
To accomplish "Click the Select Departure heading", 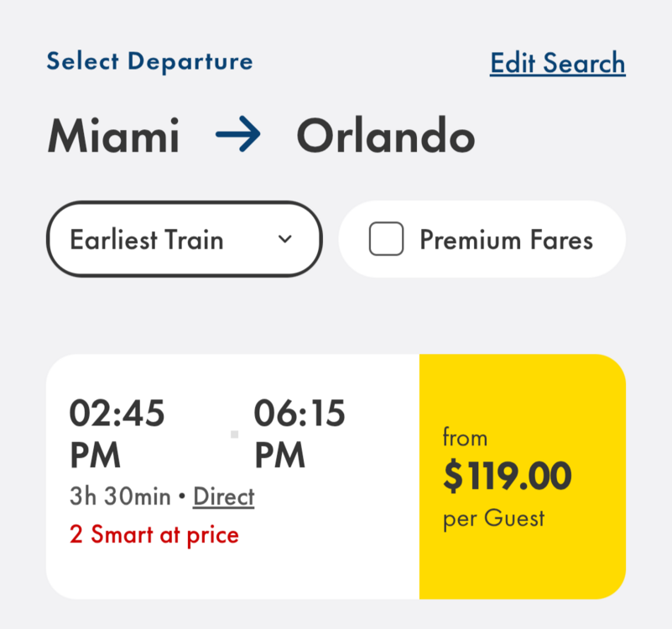I will (x=149, y=61).
